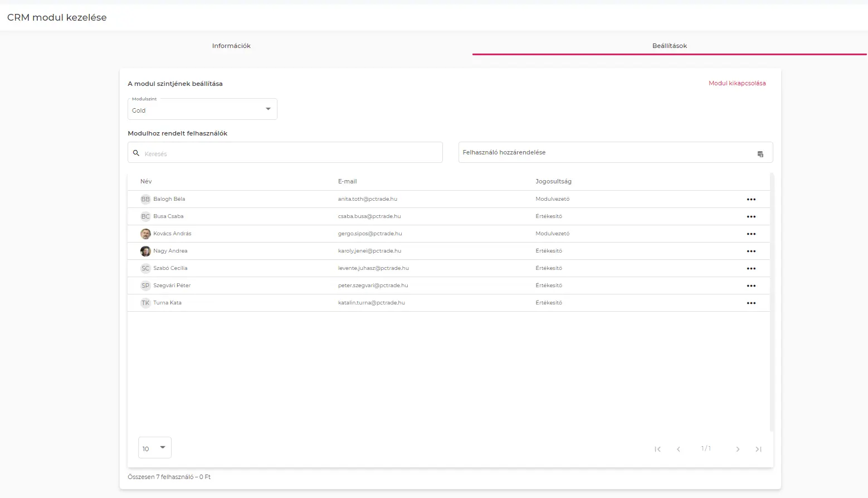This screenshot has width=868, height=498.
Task: Open the three-dot menu for Turna Kata
Action: click(x=751, y=303)
